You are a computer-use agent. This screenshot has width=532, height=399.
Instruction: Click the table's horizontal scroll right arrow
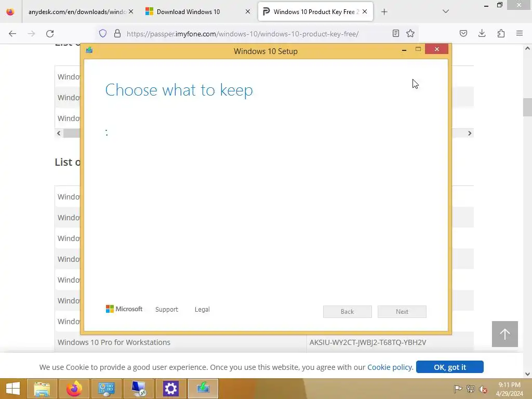[470, 134]
